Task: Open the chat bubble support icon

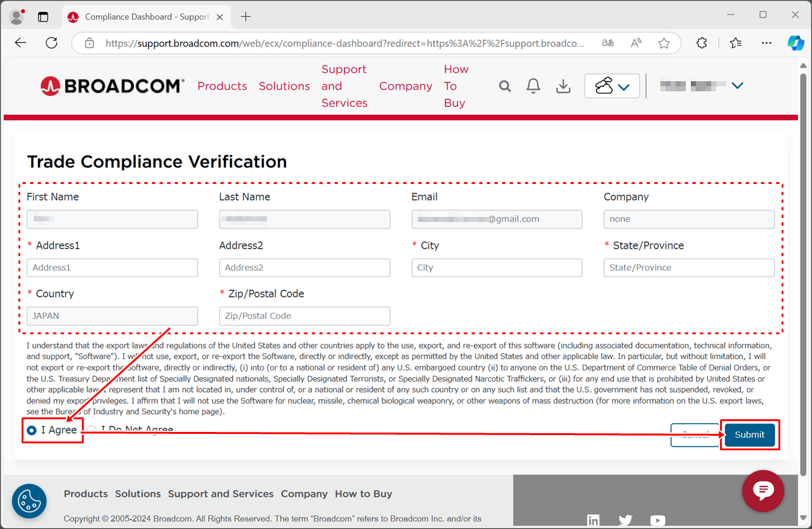Action: click(x=763, y=491)
